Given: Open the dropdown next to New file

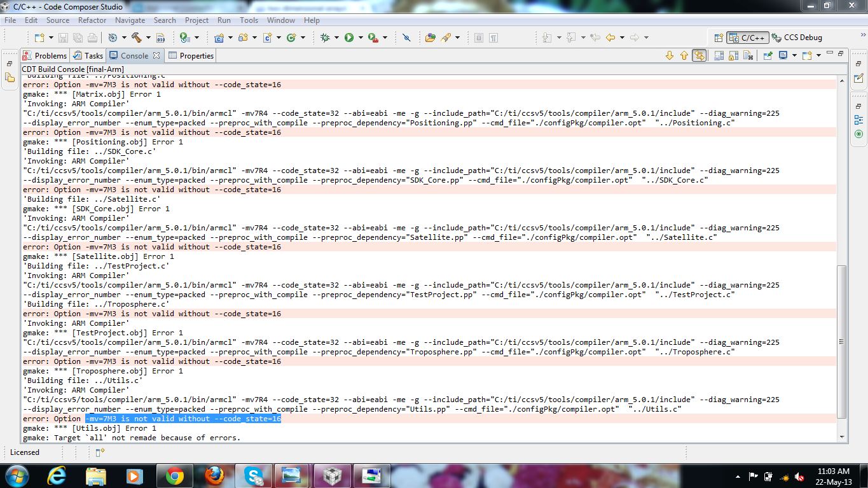Looking at the screenshot, I should pyautogui.click(x=51, y=38).
